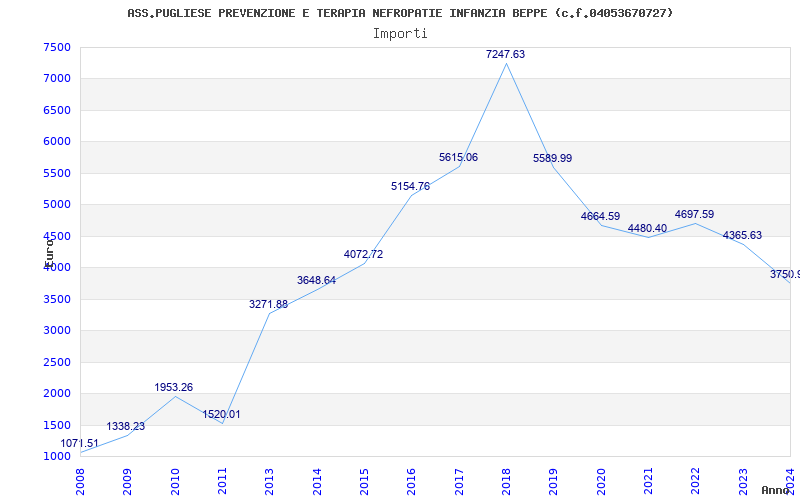Image resolution: width=800 pixels, height=500 pixels.
Task: Click the 1338.23 data label
Action: pos(126,426)
